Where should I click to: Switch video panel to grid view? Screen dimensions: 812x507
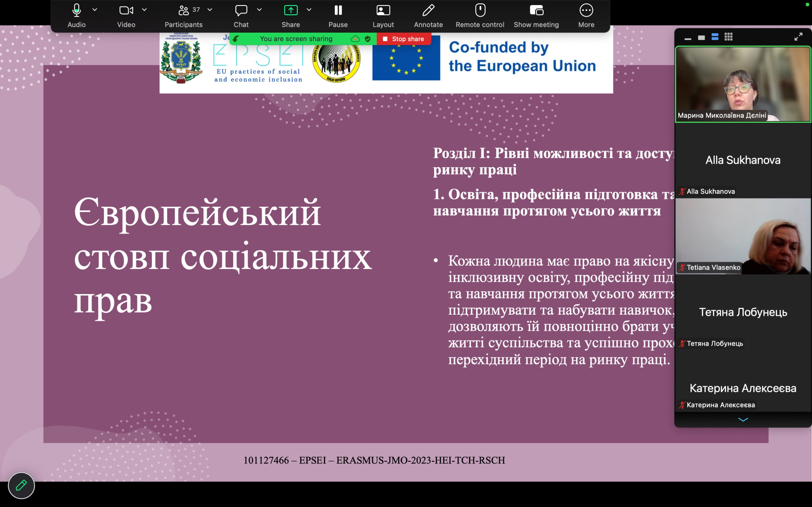click(x=729, y=37)
